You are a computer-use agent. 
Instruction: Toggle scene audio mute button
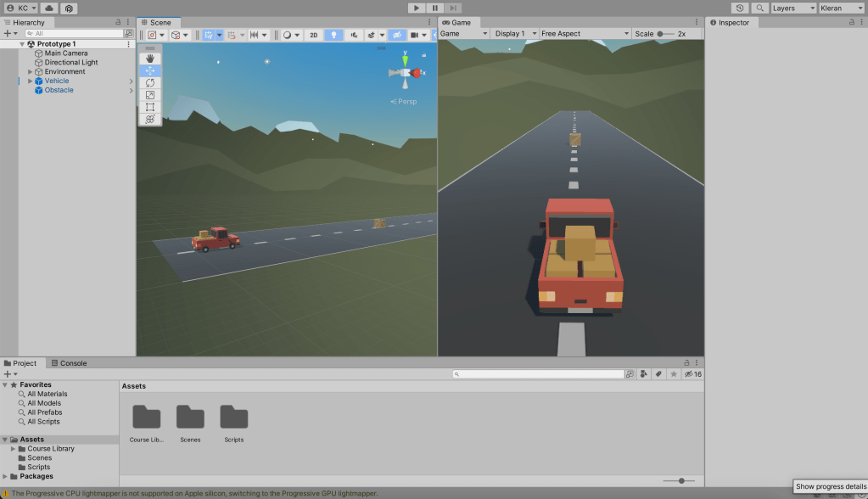354,35
